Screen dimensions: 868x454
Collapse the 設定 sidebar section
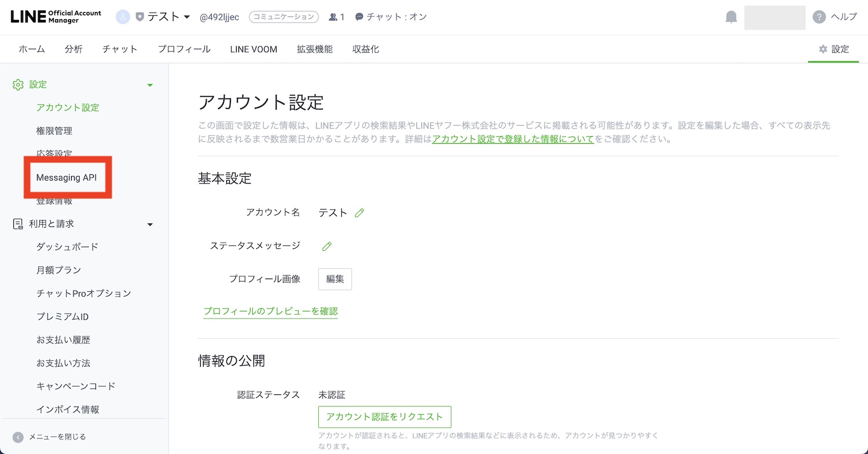[x=150, y=85]
